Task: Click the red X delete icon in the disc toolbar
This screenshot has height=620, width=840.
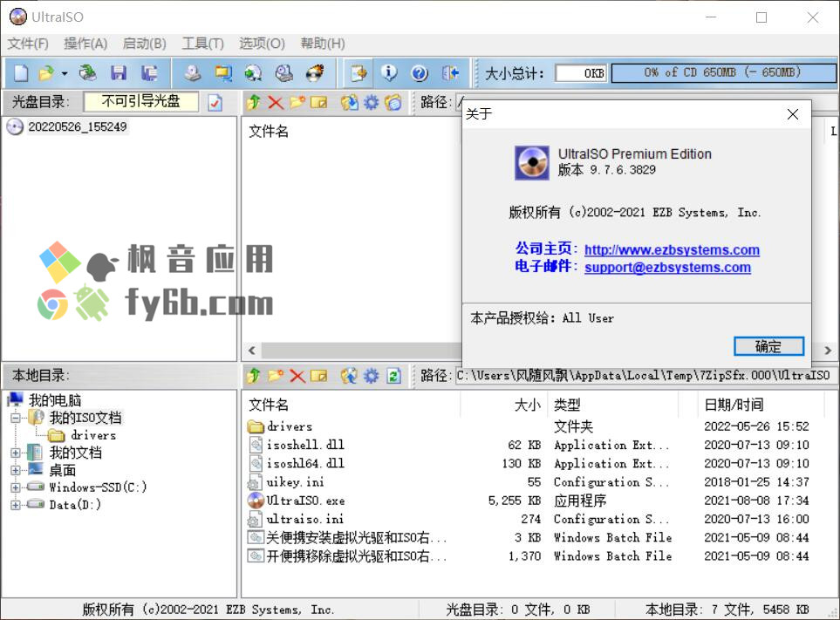Action: tap(276, 102)
